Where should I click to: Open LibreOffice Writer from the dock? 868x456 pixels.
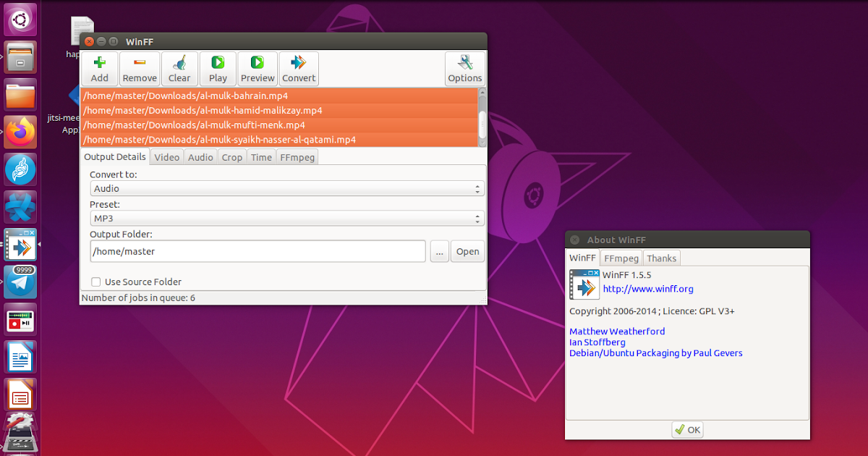[20, 358]
